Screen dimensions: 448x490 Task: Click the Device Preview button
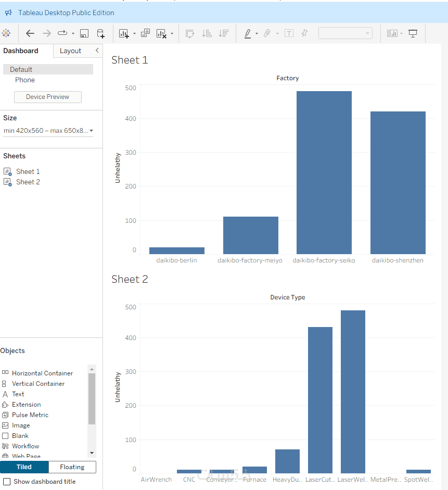click(48, 97)
